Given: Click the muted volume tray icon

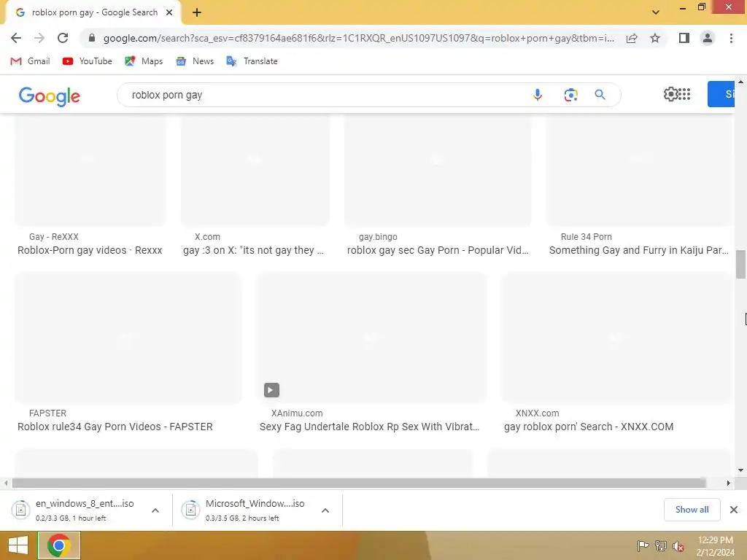Looking at the screenshot, I should (678, 545).
